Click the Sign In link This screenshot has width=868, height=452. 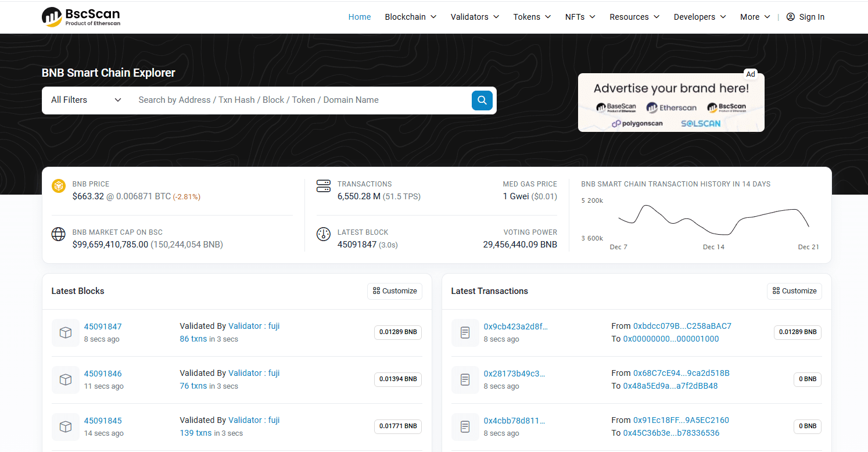pyautogui.click(x=812, y=17)
